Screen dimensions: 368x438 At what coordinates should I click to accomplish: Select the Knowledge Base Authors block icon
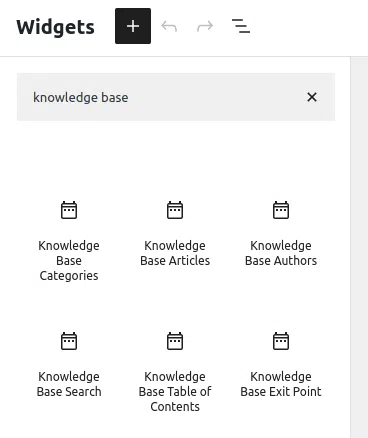pos(281,210)
